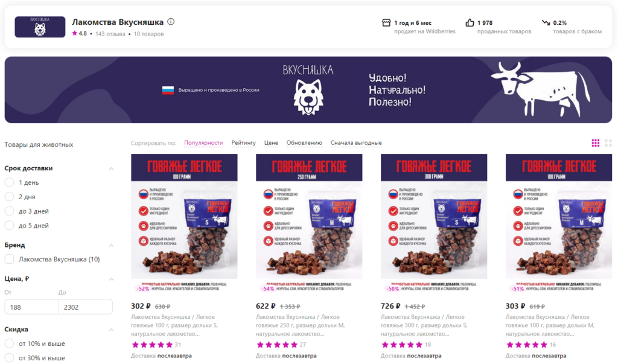Select the "1 день" delivery option
Image resolution: width=618 pixels, height=364 pixels.
point(9,182)
